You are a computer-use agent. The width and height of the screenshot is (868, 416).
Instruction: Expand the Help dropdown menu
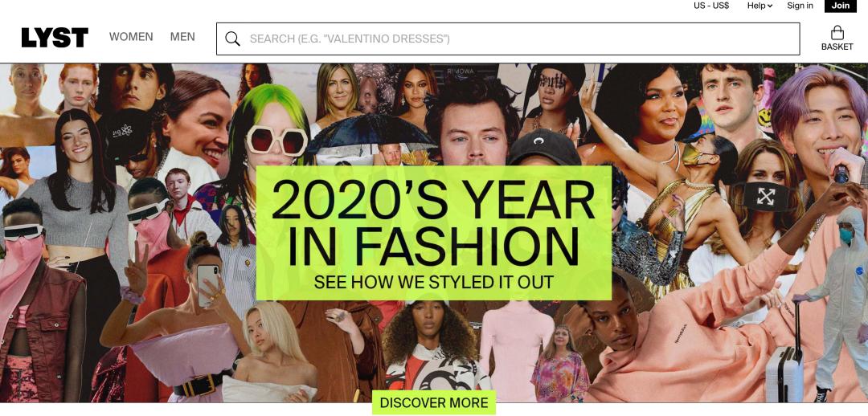coord(759,6)
